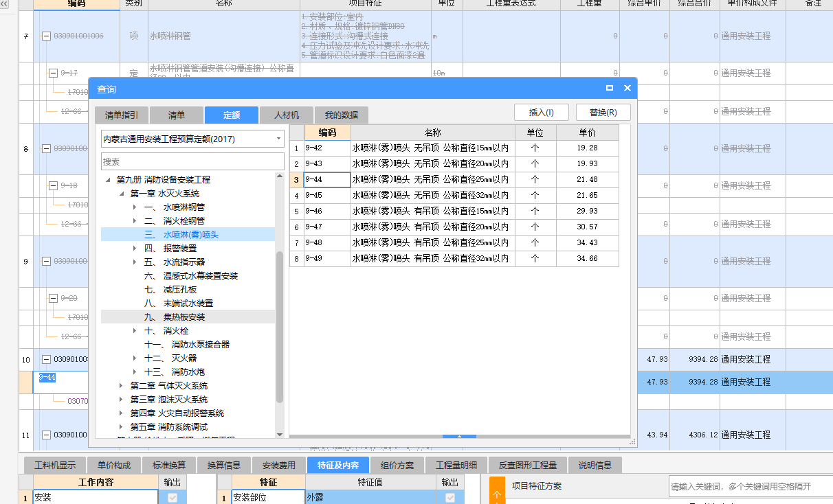Switch to the 人材机 tab
This screenshot has width=833, height=504.
[287, 115]
